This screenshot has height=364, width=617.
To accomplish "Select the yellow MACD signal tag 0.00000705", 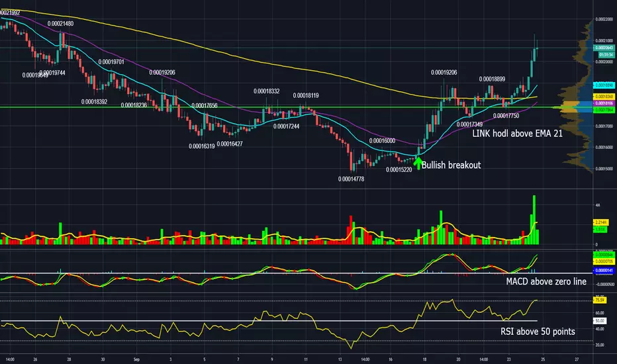I will click(604, 261).
